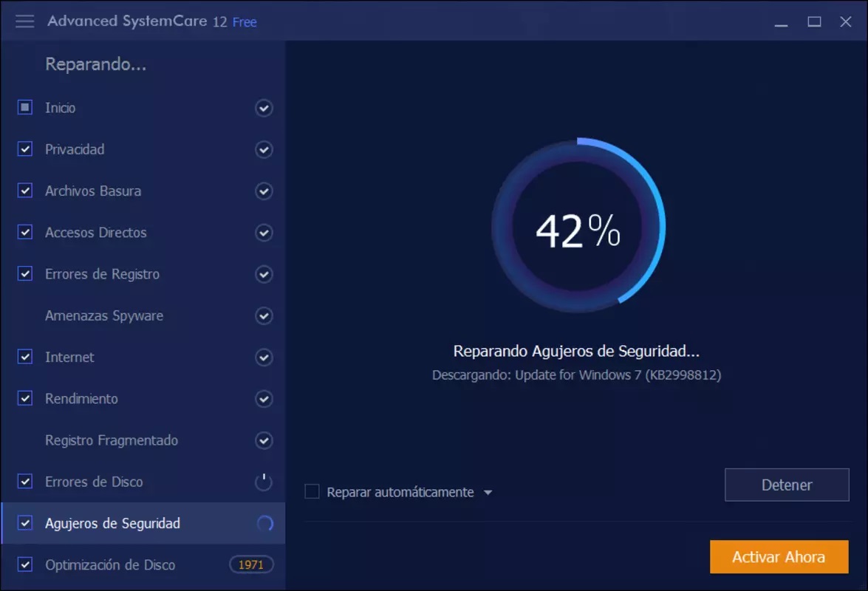Click the Detener button to stop the scan
Viewport: 868px width, 591px height.
tap(786, 485)
